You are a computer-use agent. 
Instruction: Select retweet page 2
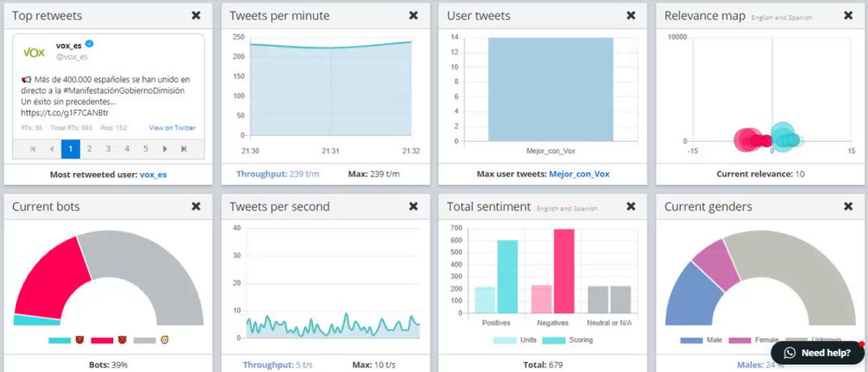[x=89, y=148]
